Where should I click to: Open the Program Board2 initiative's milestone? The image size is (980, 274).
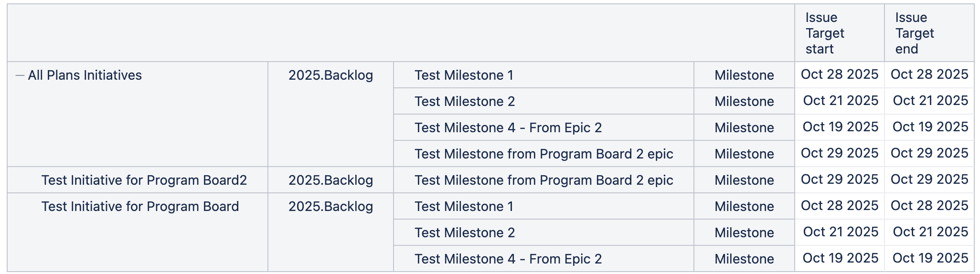[x=543, y=180]
